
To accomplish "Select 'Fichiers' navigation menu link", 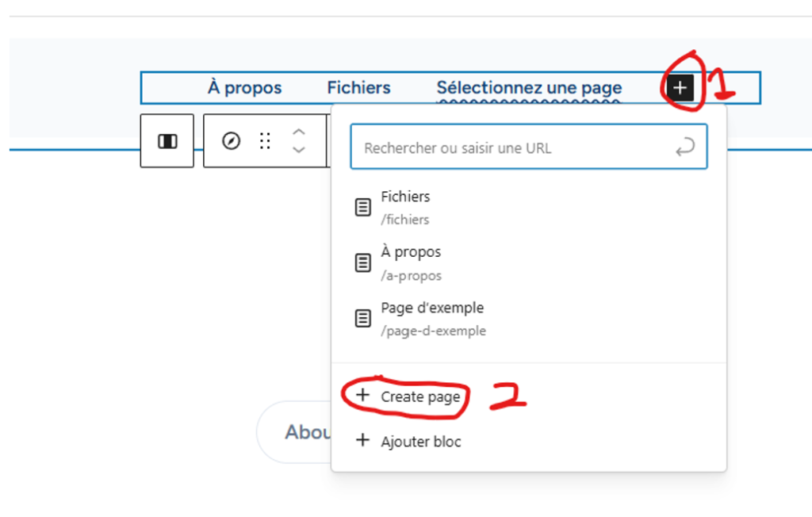I will coord(358,88).
